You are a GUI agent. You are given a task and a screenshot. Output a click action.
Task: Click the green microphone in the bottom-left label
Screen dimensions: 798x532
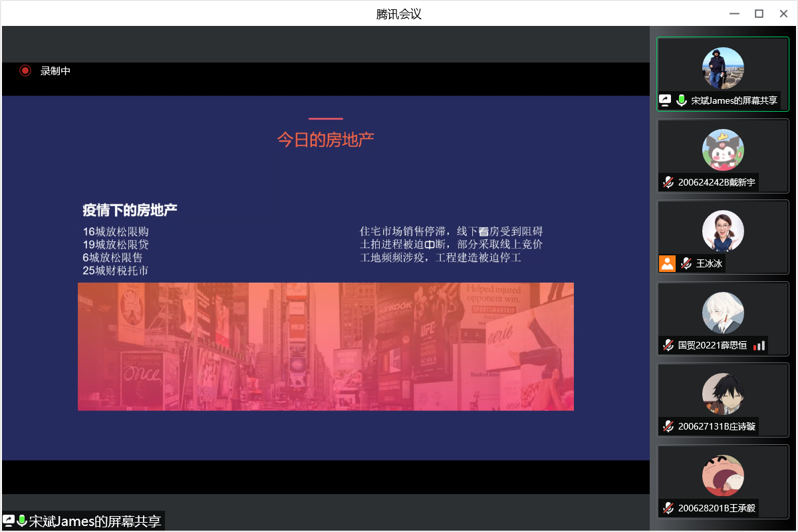click(x=22, y=521)
